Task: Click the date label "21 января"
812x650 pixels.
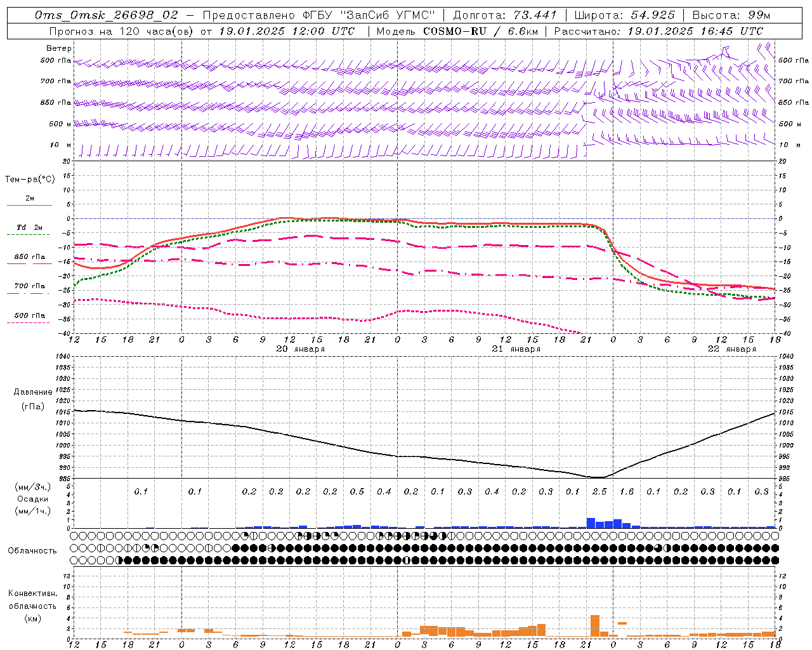Action: [516, 349]
